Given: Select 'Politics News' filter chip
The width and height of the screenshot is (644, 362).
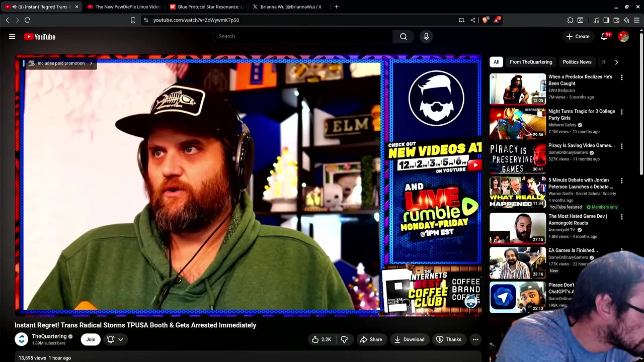Looking at the screenshot, I should (577, 62).
